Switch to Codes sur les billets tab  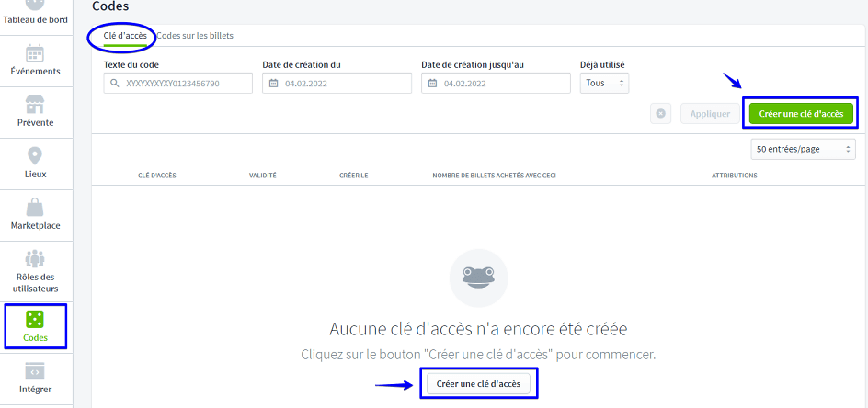pyautogui.click(x=195, y=36)
